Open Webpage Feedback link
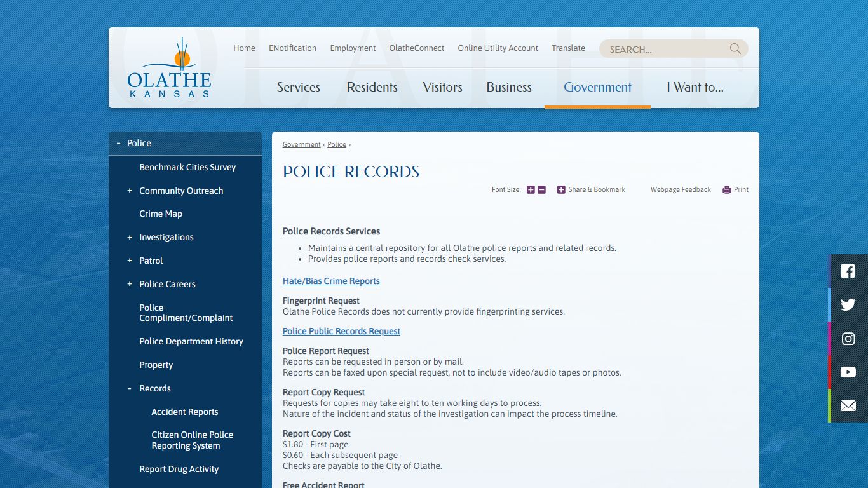This screenshot has width=868, height=488. [x=681, y=190]
